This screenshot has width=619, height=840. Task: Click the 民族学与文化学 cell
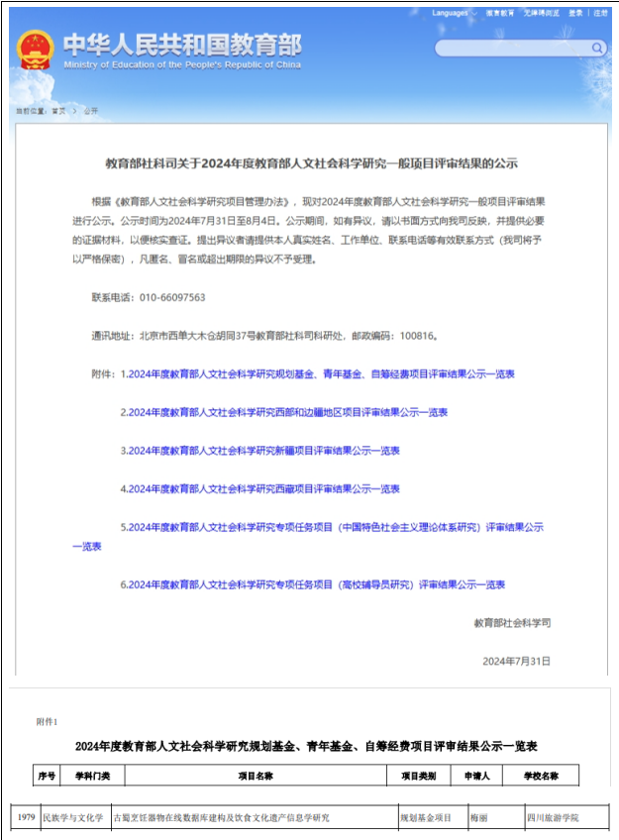point(76,817)
